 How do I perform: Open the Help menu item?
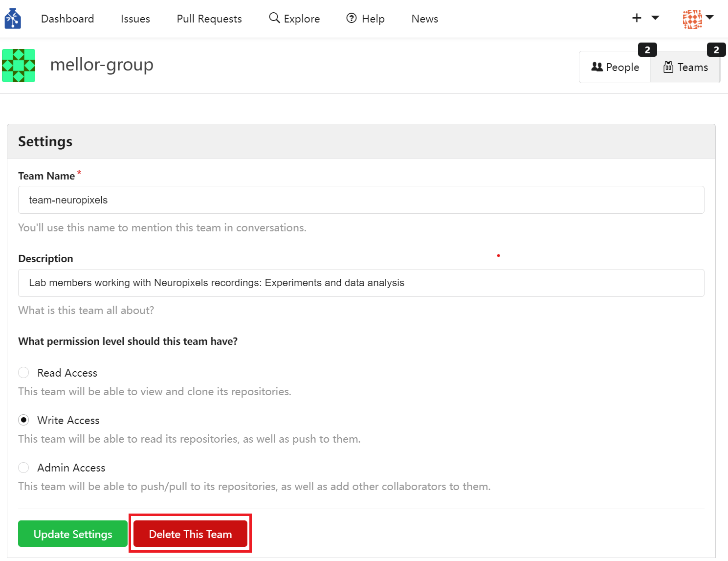[x=366, y=19]
